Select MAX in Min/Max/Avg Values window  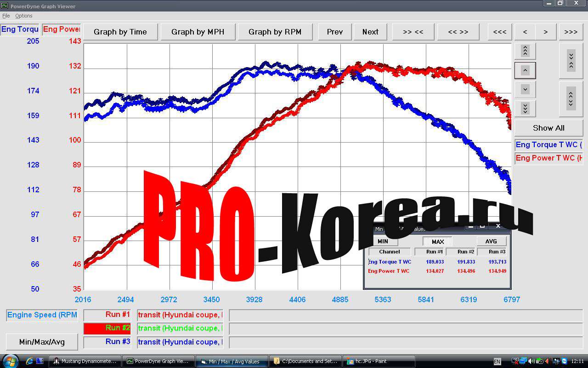click(x=438, y=241)
